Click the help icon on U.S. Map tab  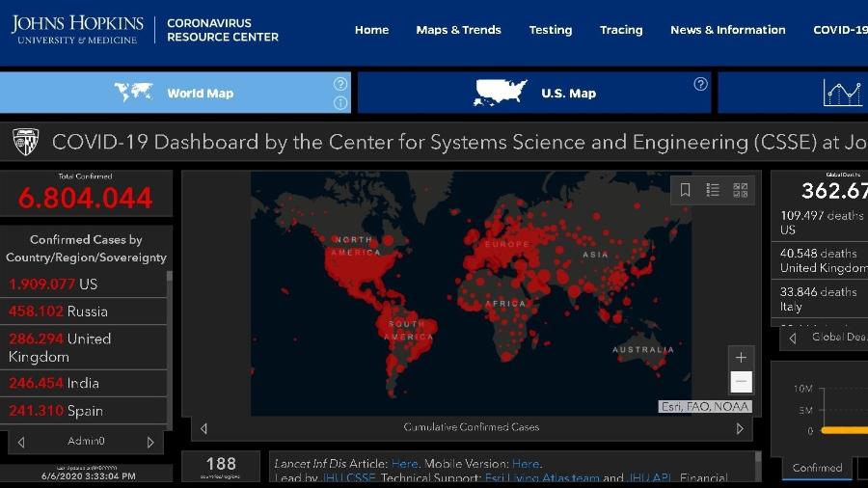click(700, 84)
